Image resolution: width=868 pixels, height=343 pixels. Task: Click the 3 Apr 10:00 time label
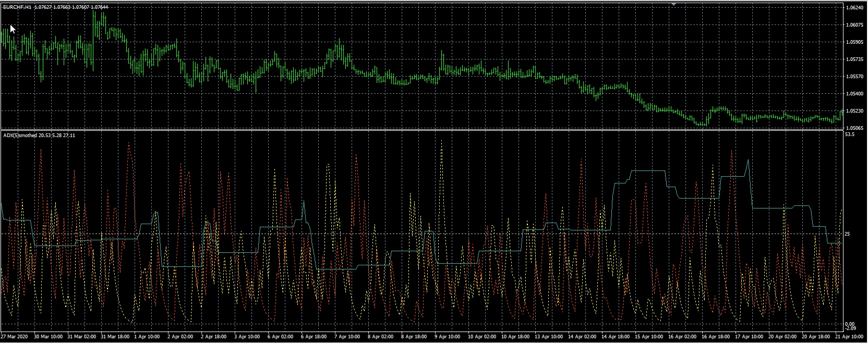coord(248,337)
